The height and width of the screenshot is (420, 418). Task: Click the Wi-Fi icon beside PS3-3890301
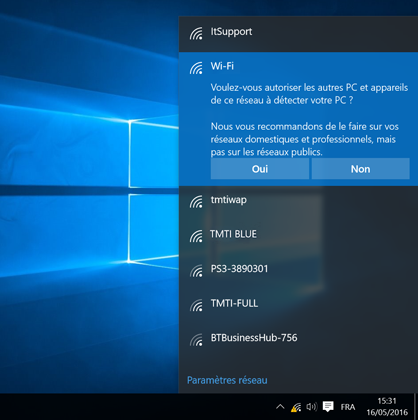pos(196,271)
